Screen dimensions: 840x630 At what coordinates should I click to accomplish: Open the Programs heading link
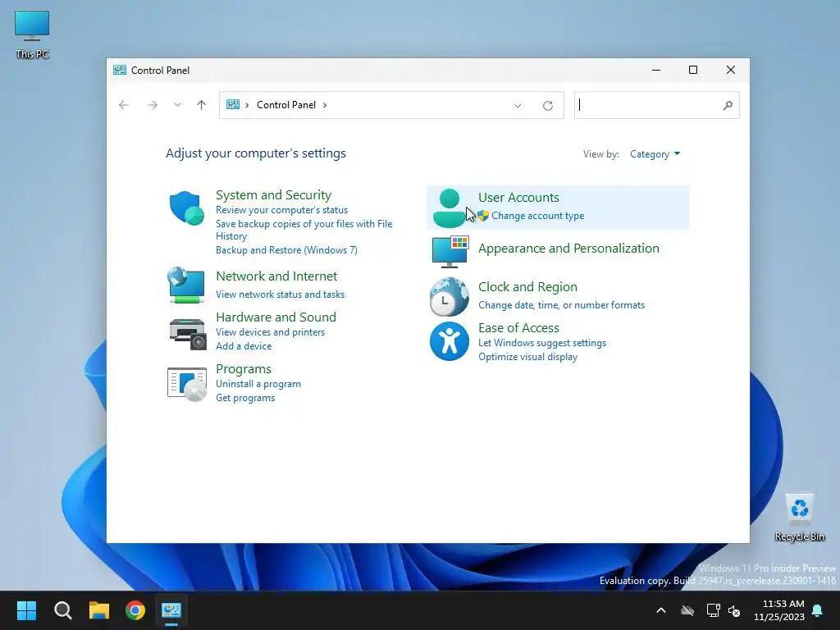pyautogui.click(x=243, y=368)
